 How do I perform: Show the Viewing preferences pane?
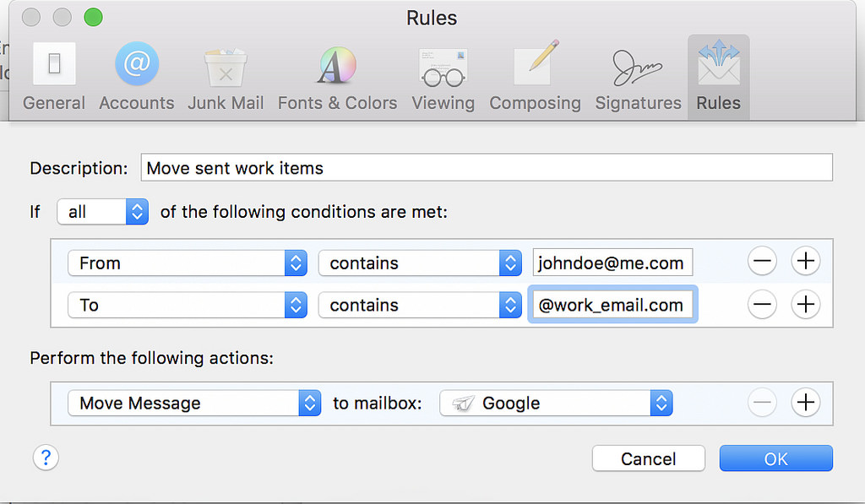pos(443,78)
